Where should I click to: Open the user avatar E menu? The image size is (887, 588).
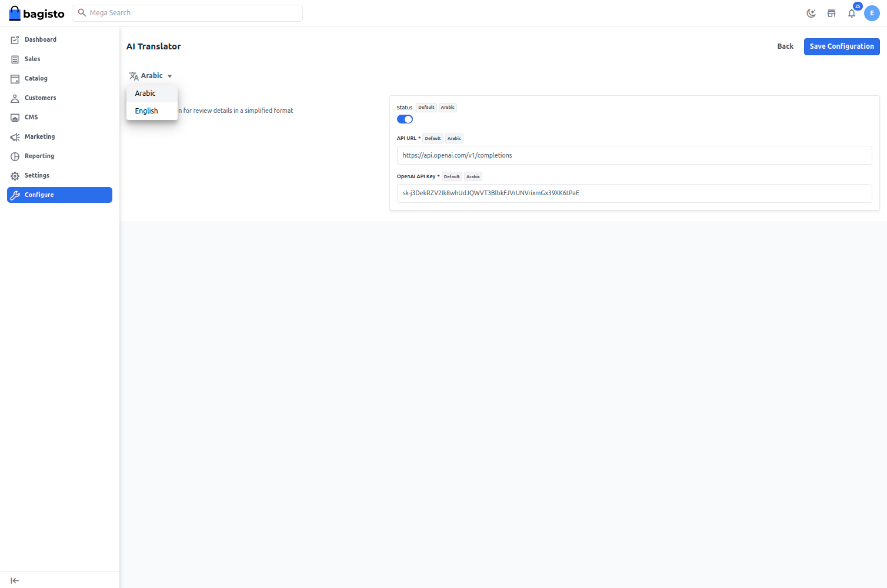[x=872, y=13]
